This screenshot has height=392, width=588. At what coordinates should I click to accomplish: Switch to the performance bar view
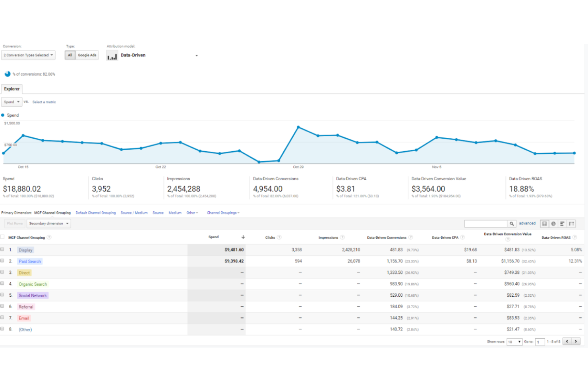tap(562, 223)
